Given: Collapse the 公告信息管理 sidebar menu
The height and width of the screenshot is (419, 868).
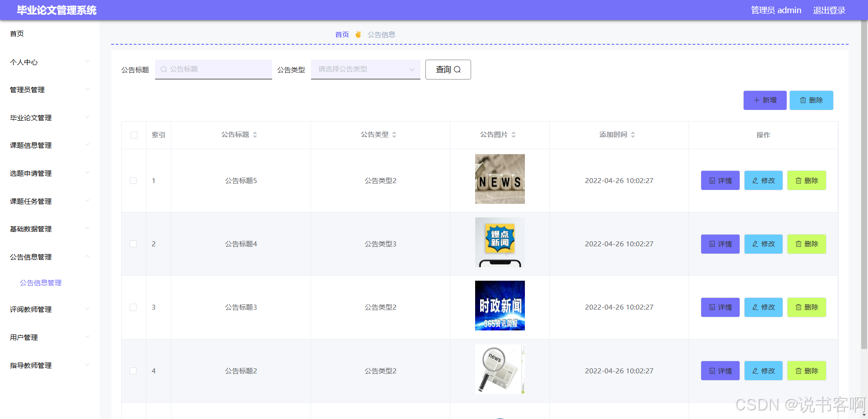Looking at the screenshot, I should [x=50, y=257].
